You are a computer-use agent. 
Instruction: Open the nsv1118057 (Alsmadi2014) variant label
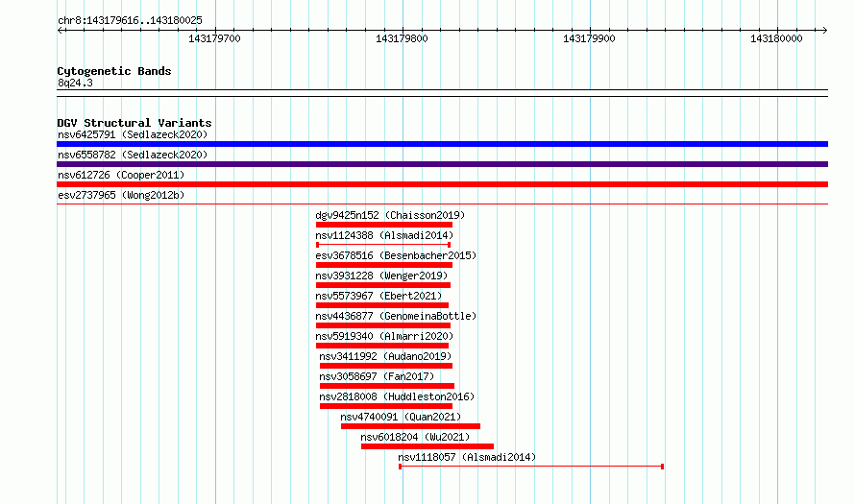click(x=467, y=457)
